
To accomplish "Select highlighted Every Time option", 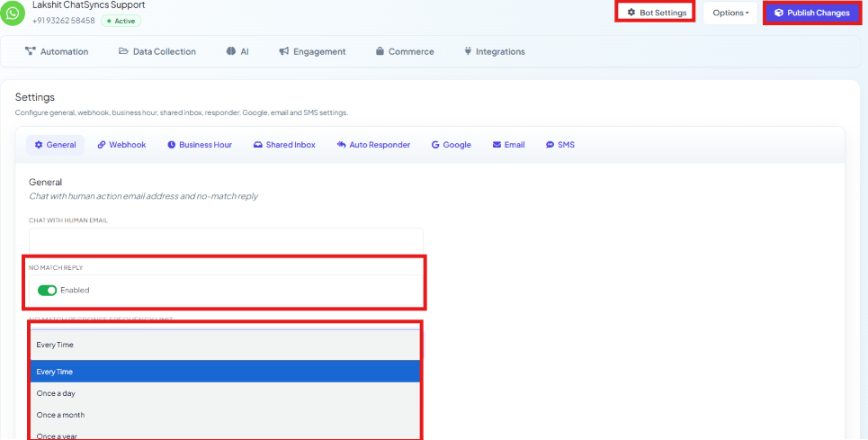I will 225,372.
